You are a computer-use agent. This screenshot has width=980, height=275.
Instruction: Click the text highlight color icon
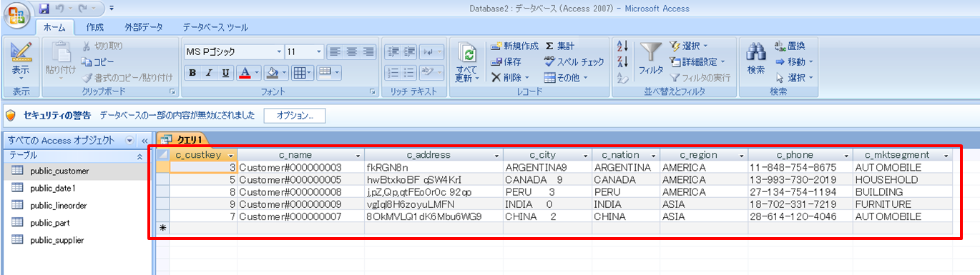[432, 72]
